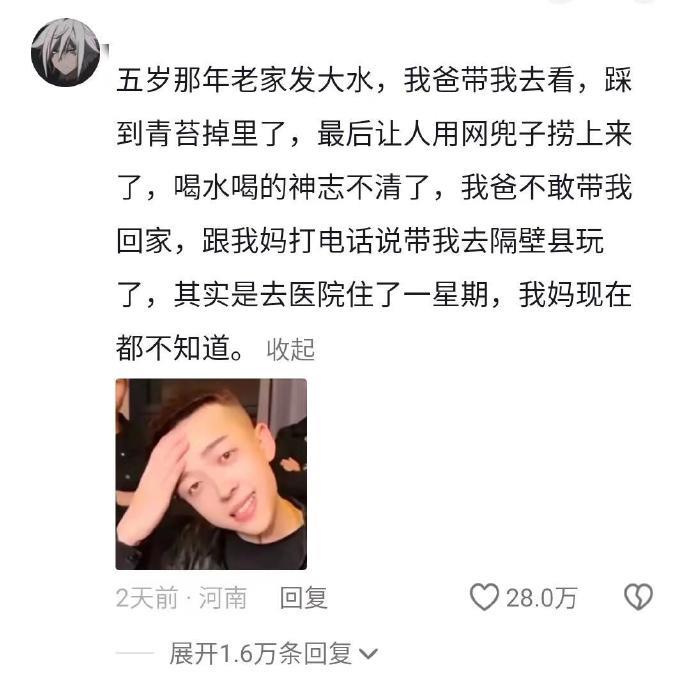Click the comment line containing 其实是去医院住了一星期

point(374,295)
